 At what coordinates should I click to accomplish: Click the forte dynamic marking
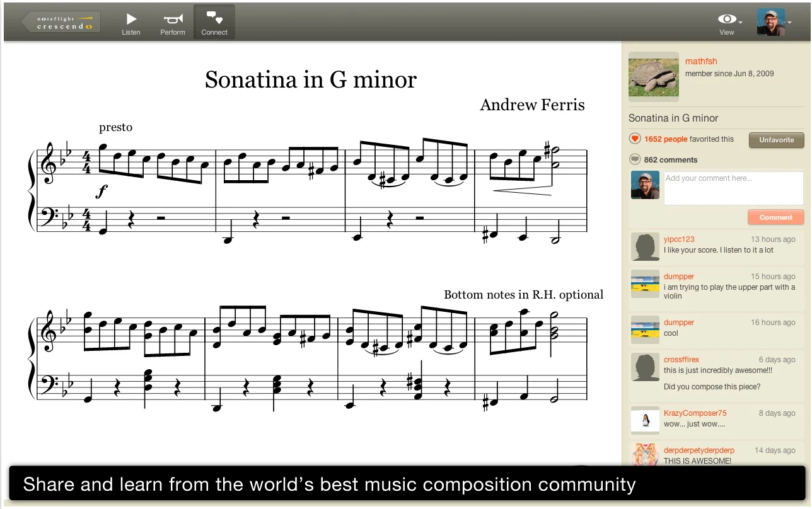(x=102, y=192)
